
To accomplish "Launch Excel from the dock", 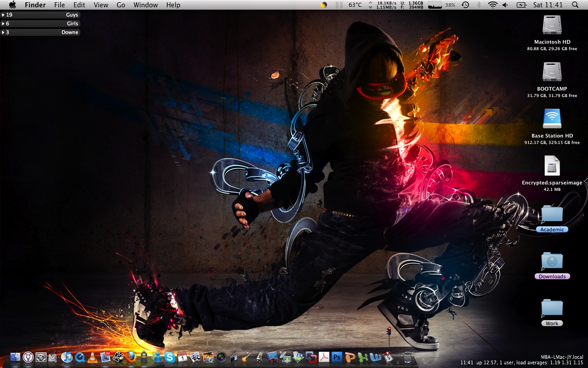I will (x=362, y=356).
